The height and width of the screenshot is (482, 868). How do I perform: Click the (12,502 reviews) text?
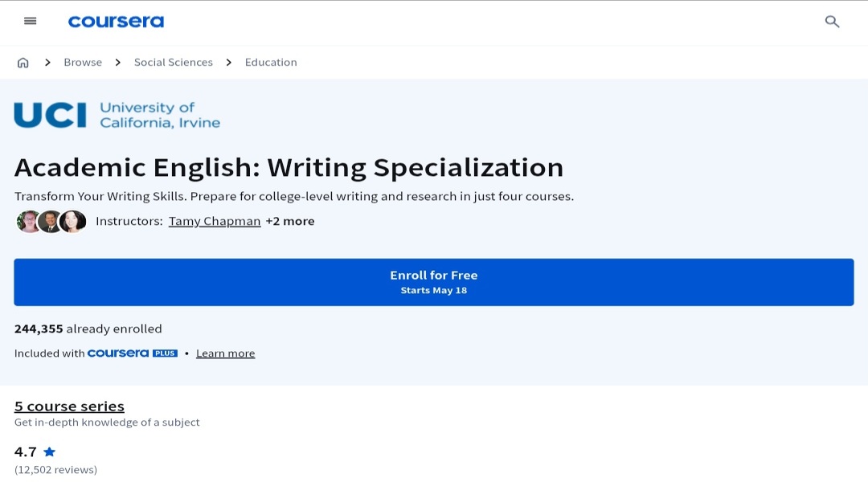pos(55,469)
